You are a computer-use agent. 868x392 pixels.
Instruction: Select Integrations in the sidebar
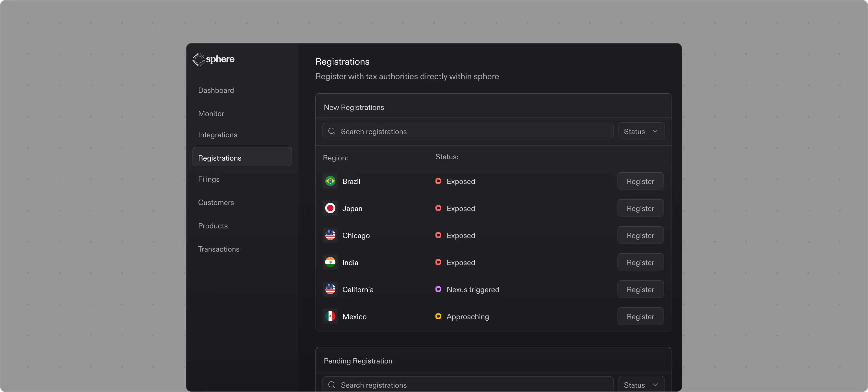[218, 135]
